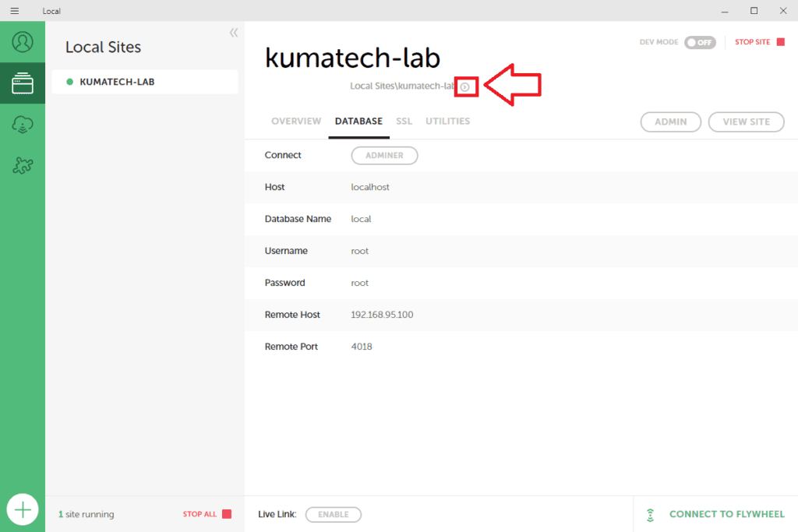The width and height of the screenshot is (798, 532).
Task: Click the 1 site running status
Action: (86, 514)
